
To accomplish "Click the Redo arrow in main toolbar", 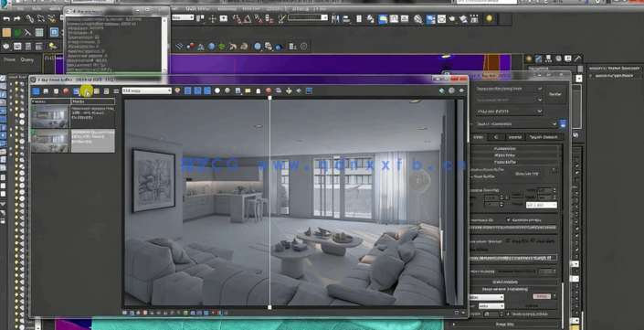I will point(17,18).
